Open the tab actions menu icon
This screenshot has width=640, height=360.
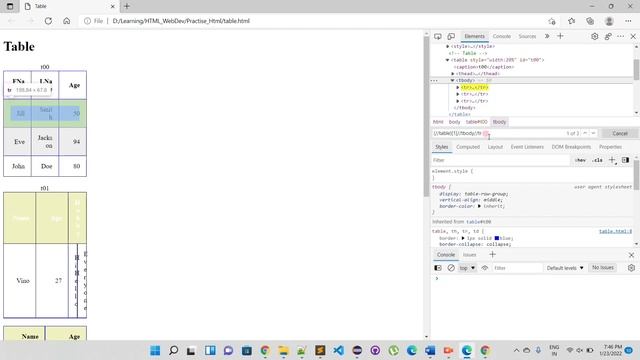coord(10,6)
